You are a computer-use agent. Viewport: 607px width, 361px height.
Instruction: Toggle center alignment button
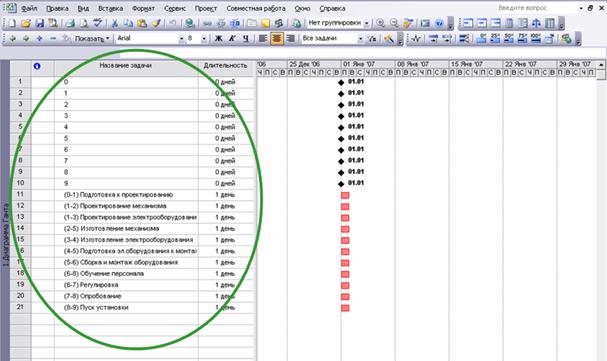click(x=277, y=38)
